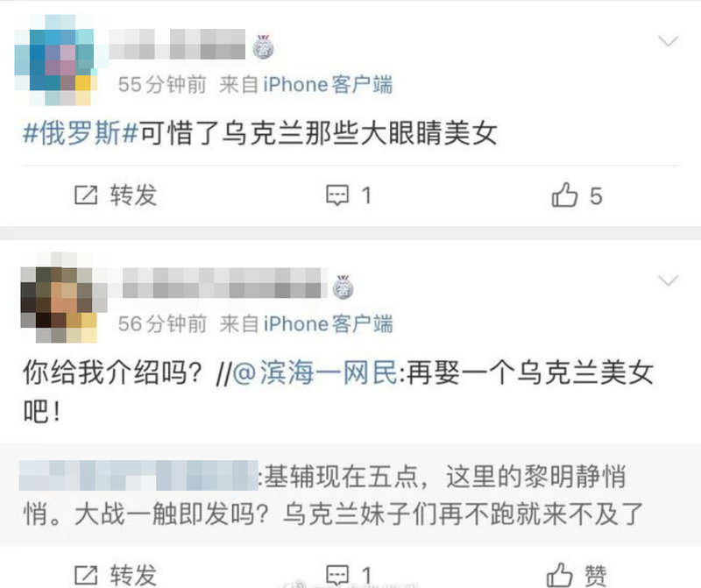Screen dimensions: 701x588
Task: Click the 转发 label on the first post
Action: pos(134,195)
